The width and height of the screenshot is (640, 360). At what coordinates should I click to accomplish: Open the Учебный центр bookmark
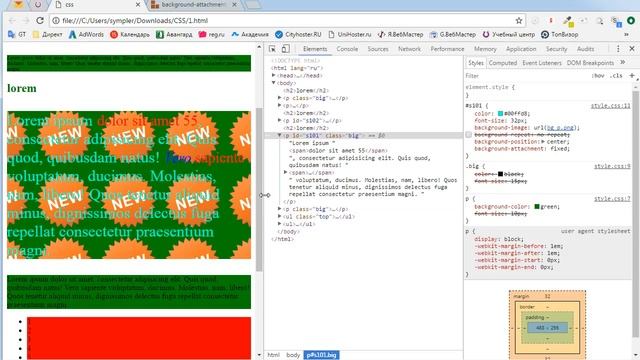(509, 35)
